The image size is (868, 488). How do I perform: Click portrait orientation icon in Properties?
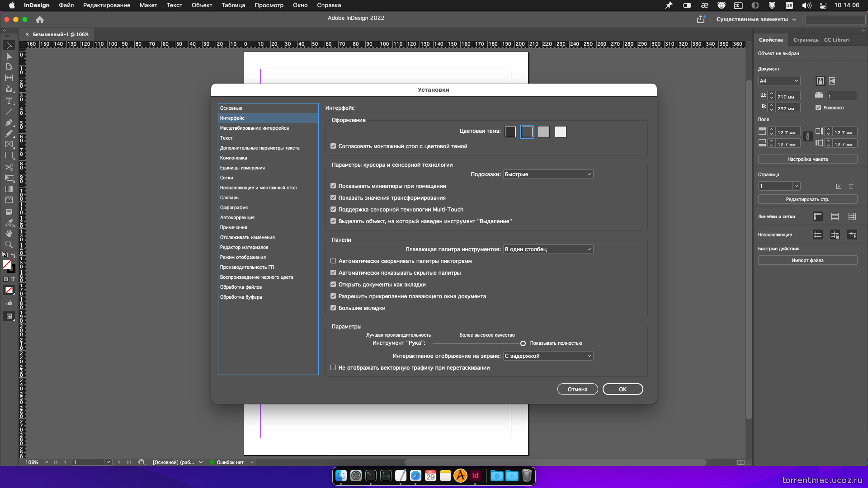(820, 81)
